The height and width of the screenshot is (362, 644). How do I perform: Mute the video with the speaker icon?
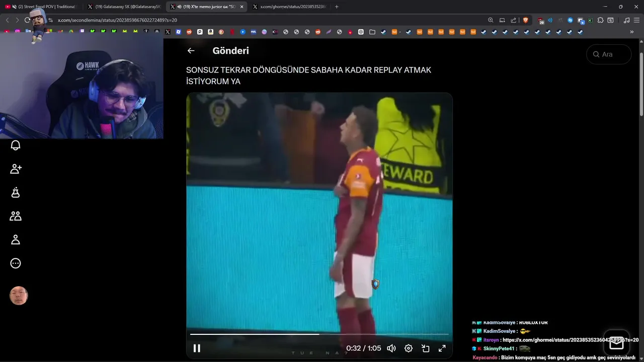coord(391,348)
